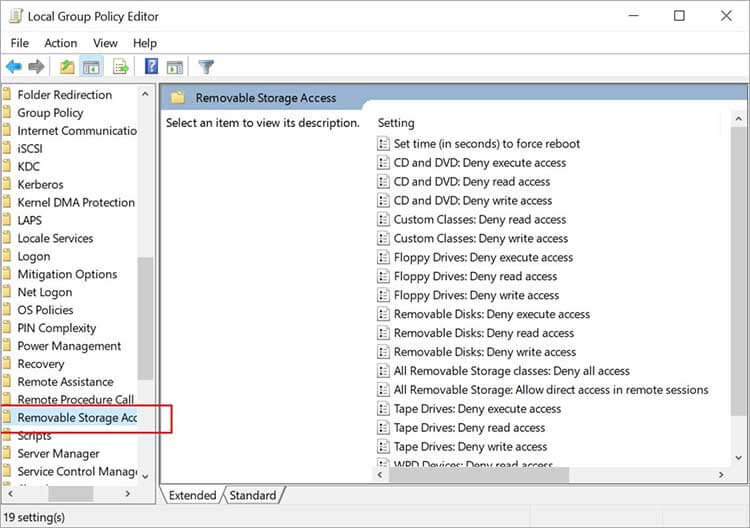
Task: Select CD and DVD: Deny read access setting
Action: click(x=472, y=182)
